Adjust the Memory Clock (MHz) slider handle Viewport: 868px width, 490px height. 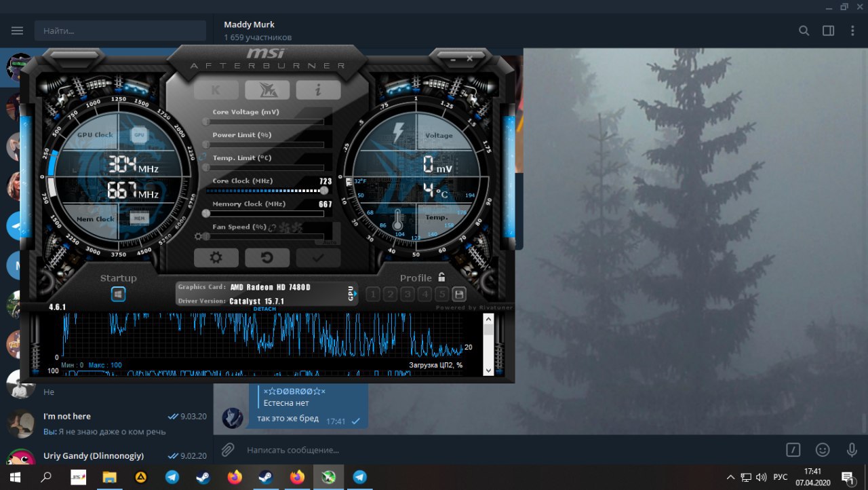(x=205, y=214)
